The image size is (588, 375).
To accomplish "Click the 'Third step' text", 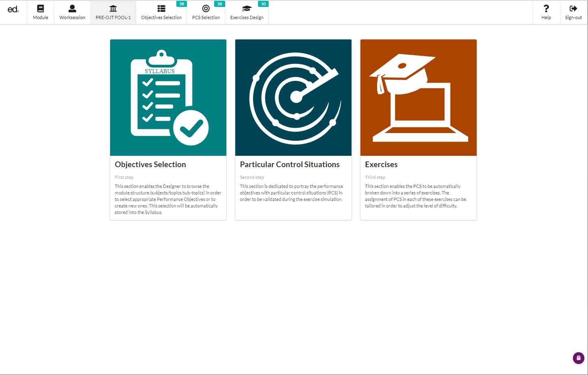I will coord(375,177).
